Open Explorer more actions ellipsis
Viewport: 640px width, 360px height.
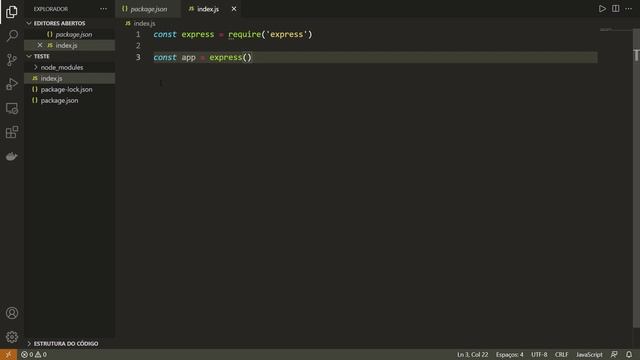(103, 9)
